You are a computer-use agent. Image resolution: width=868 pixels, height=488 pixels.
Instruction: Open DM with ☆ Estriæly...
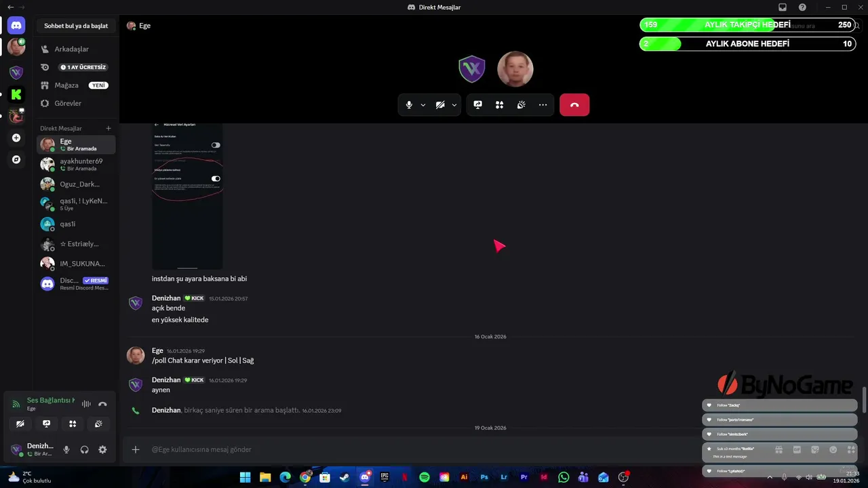[x=77, y=244]
